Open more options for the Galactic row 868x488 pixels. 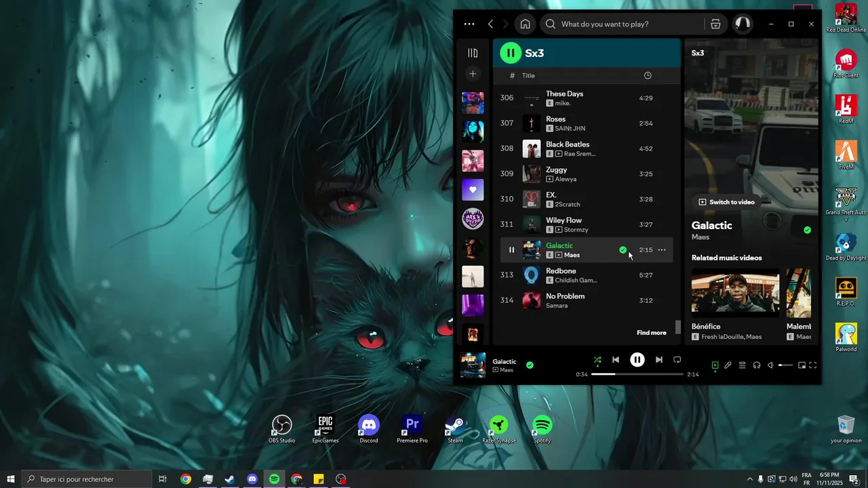[662, 249]
